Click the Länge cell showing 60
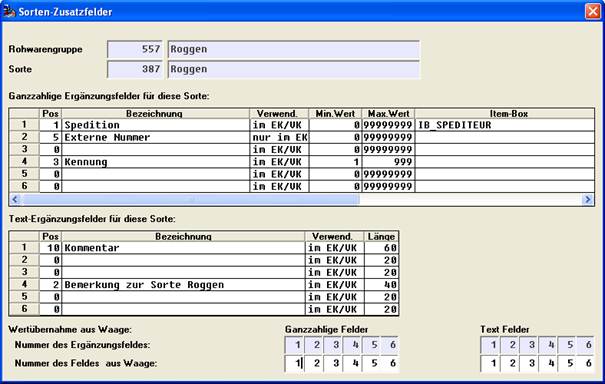The height and width of the screenshot is (384, 605). [381, 248]
